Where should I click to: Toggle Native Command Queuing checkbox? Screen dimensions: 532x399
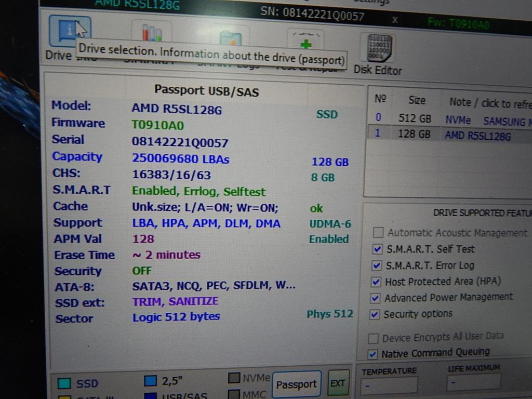pyautogui.click(x=372, y=354)
